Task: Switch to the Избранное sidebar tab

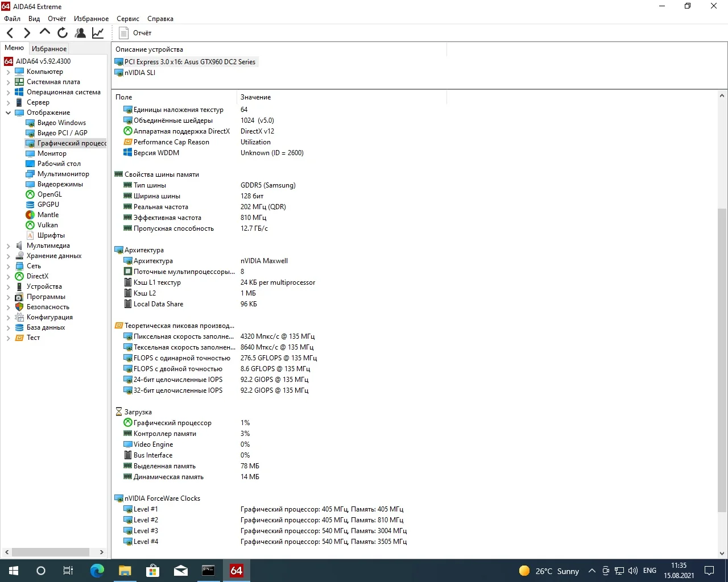Action: [49, 49]
